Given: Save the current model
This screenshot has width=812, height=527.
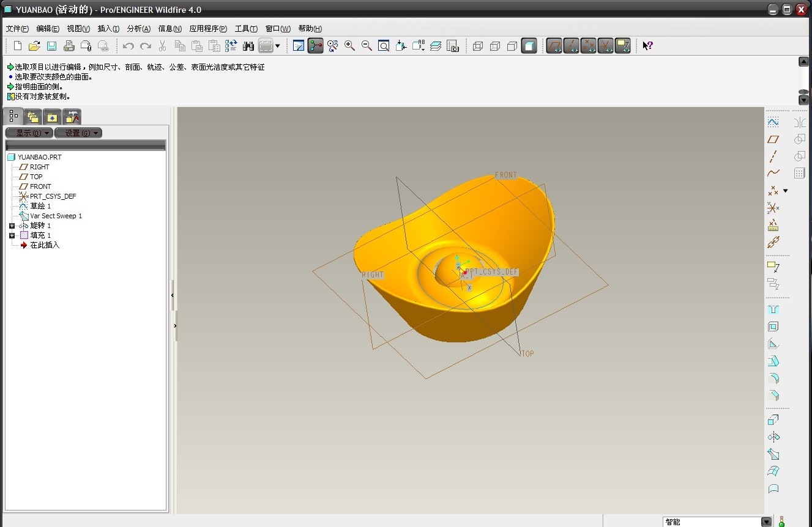Looking at the screenshot, I should (51, 46).
